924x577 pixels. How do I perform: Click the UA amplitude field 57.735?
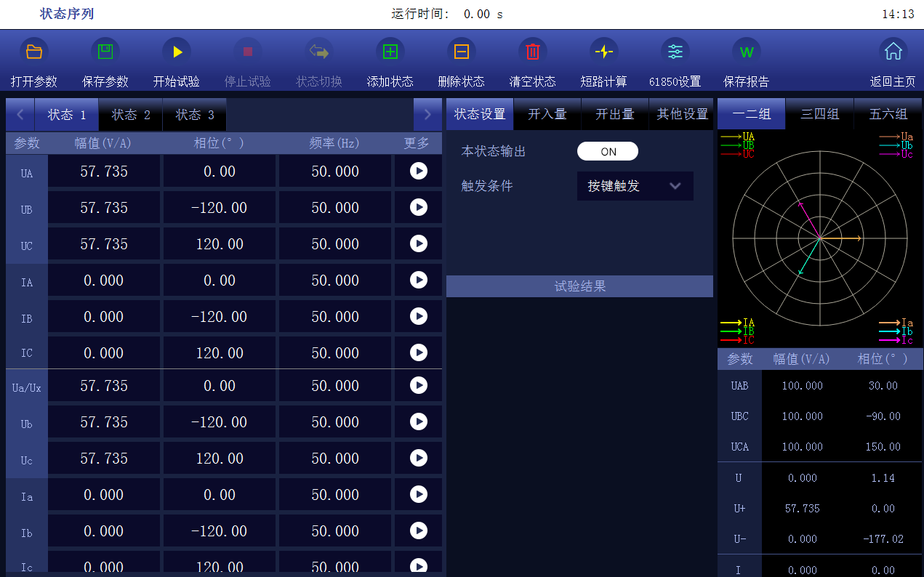(x=104, y=172)
